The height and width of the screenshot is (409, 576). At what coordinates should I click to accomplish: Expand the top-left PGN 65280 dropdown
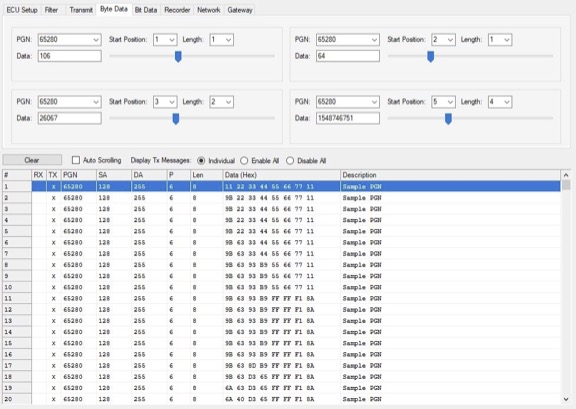(x=69, y=40)
